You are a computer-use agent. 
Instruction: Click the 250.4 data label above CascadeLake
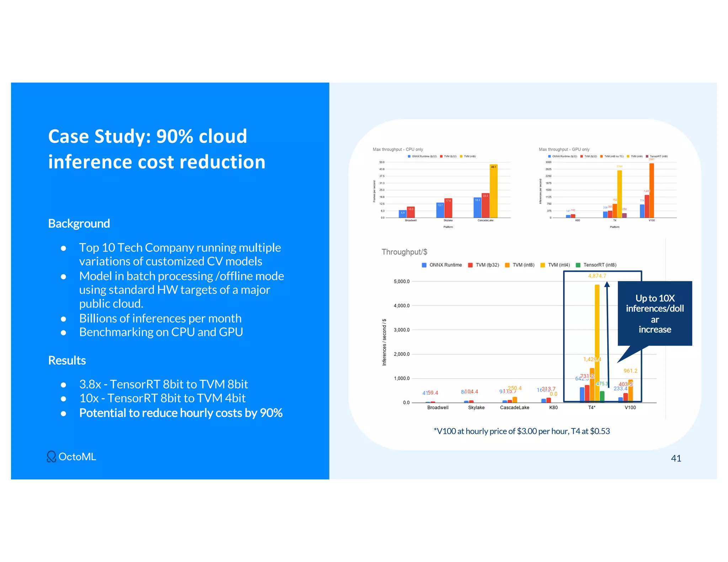515,388
